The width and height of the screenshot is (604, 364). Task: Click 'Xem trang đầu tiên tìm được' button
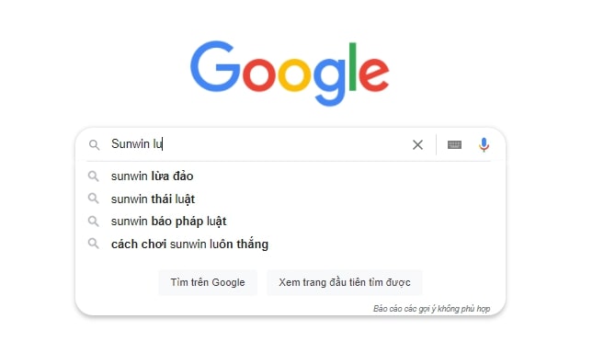(x=345, y=282)
